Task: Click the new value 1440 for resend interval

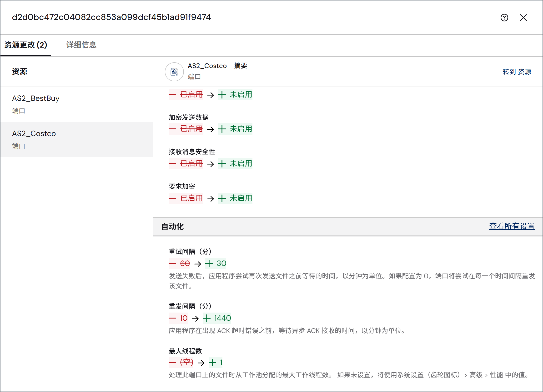Action: [222, 318]
